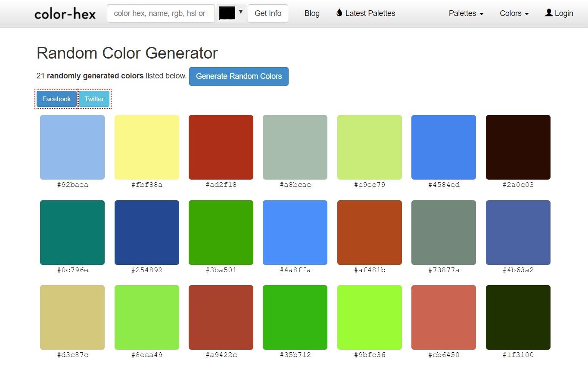Select the teal #0c796e swatch

(x=72, y=232)
